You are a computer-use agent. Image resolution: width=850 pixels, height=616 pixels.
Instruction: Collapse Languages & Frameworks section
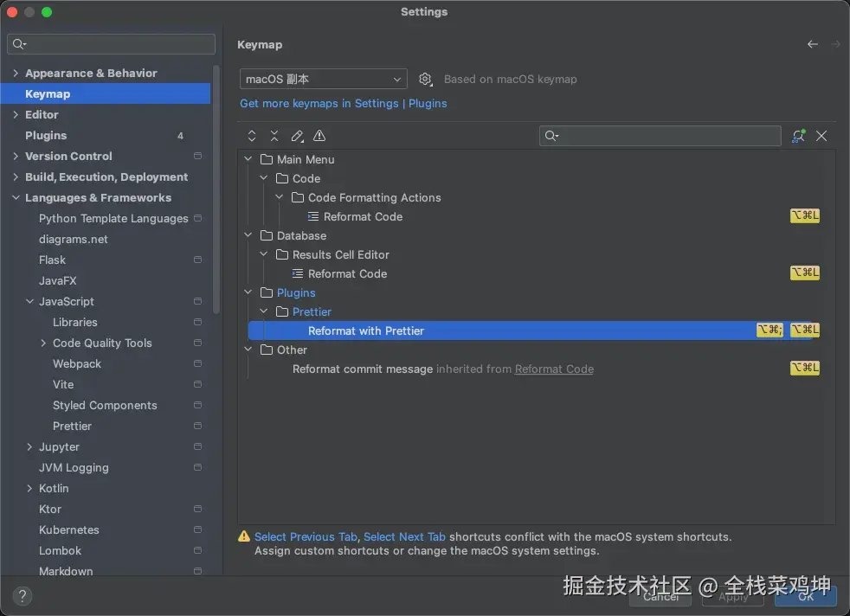pyautogui.click(x=16, y=198)
